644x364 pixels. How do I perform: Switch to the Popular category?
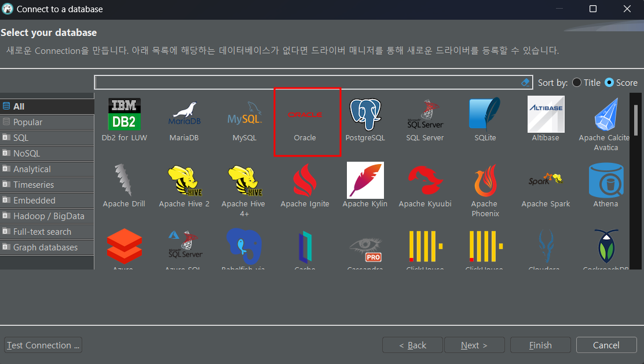47,122
